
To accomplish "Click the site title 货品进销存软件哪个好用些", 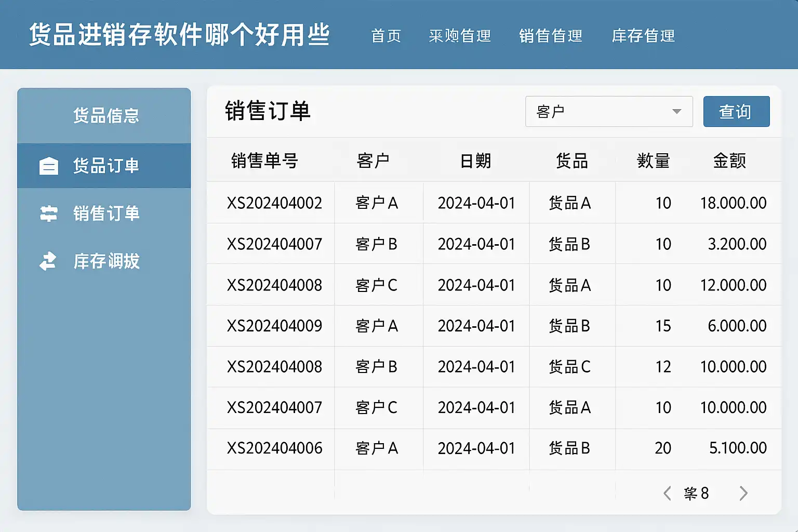I will [x=179, y=35].
